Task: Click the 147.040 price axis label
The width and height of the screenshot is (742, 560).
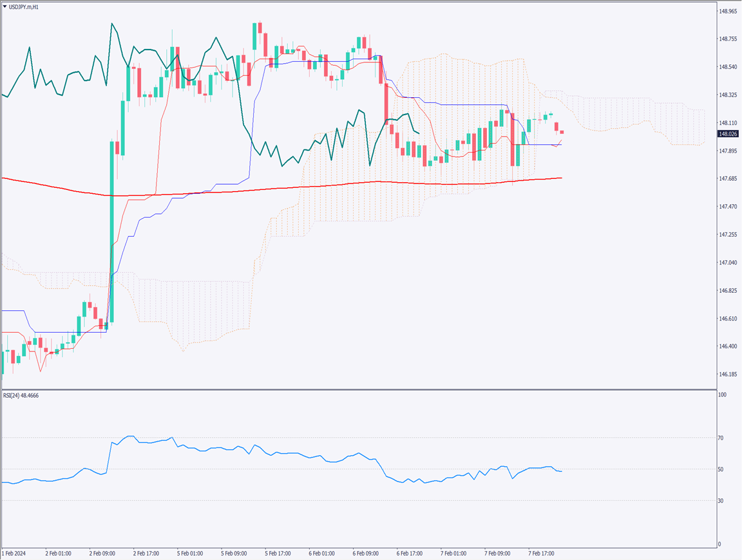Action: pyautogui.click(x=728, y=263)
